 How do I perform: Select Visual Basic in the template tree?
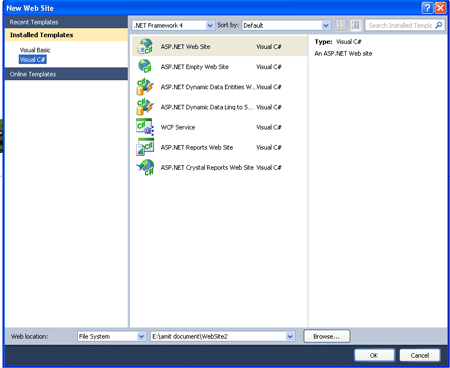(35, 50)
